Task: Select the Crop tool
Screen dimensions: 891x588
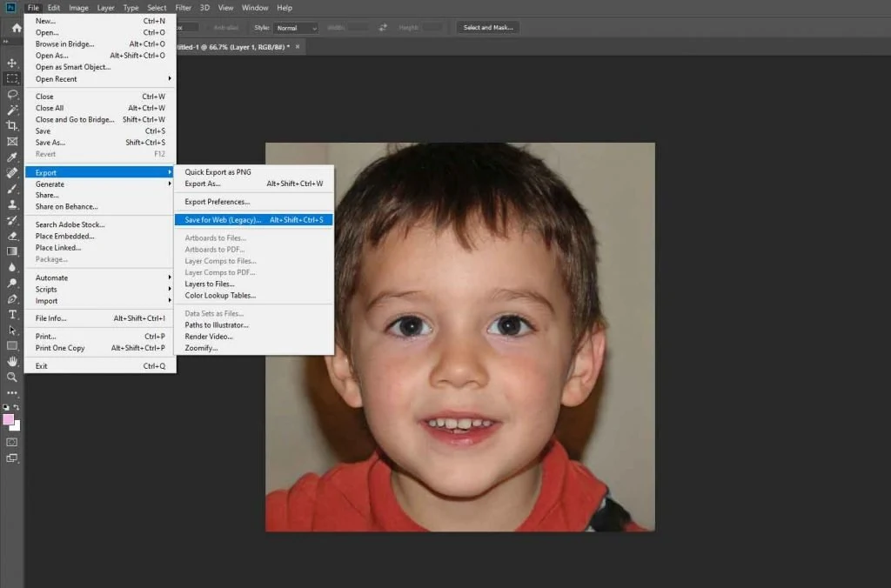Action: [x=12, y=125]
